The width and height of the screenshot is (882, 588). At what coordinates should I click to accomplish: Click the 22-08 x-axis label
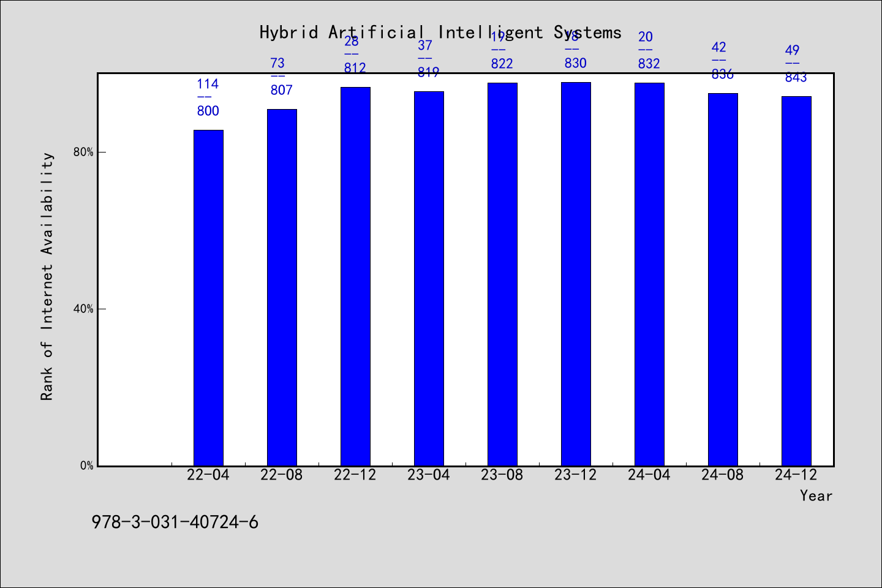coord(282,475)
